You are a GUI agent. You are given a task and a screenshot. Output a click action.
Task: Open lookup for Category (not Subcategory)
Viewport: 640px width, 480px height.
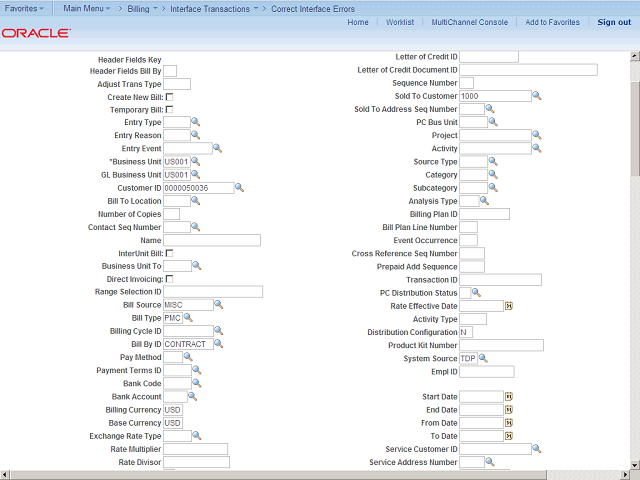pyautogui.click(x=493, y=174)
